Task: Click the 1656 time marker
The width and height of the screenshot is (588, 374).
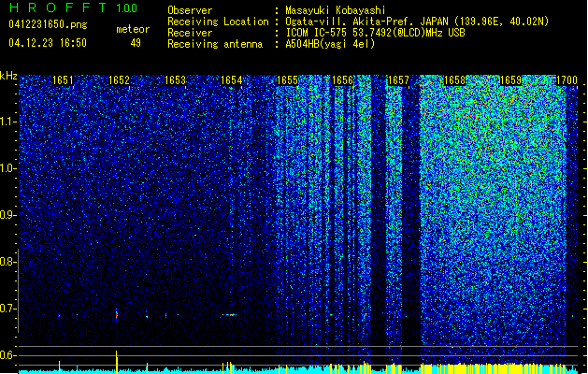Action: click(343, 80)
